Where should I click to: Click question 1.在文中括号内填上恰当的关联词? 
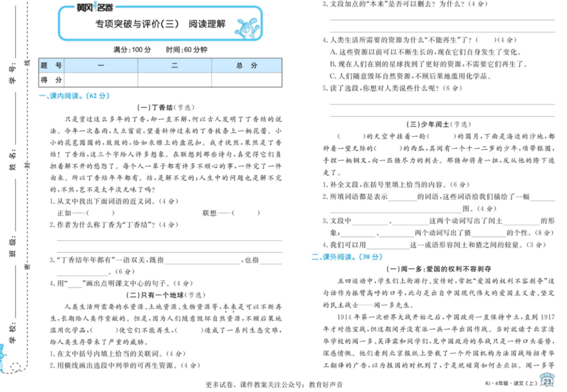coord(118,354)
